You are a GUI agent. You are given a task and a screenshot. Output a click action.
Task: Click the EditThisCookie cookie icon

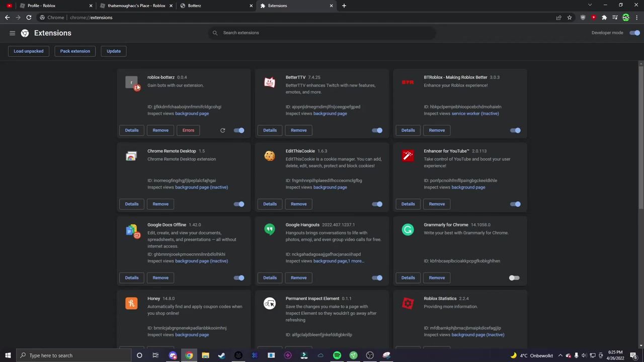click(270, 156)
